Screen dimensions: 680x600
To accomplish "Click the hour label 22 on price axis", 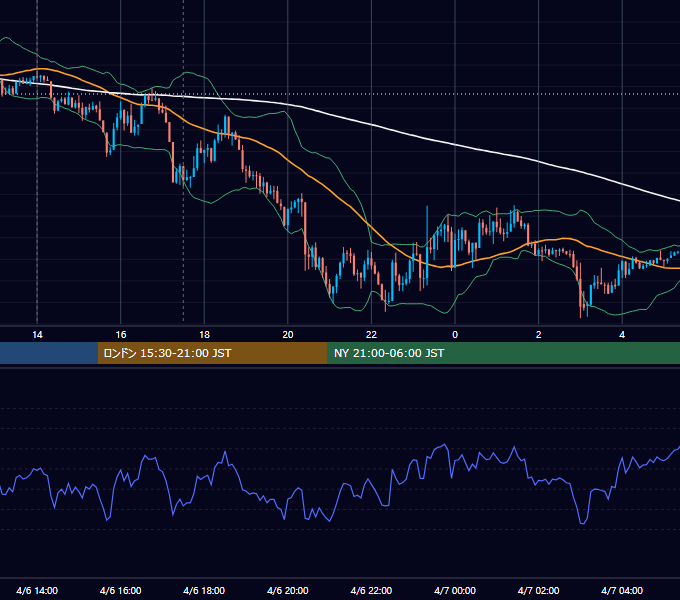I will tap(371, 335).
